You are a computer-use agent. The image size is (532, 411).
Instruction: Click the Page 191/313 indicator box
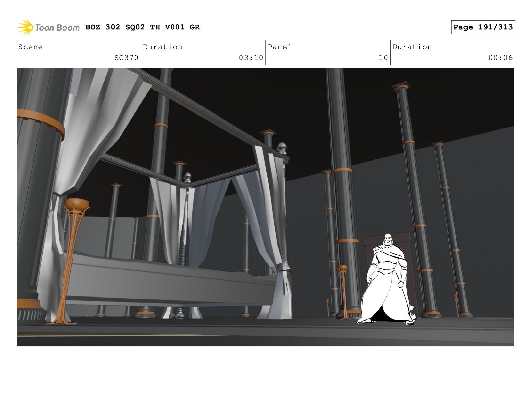tap(483, 27)
